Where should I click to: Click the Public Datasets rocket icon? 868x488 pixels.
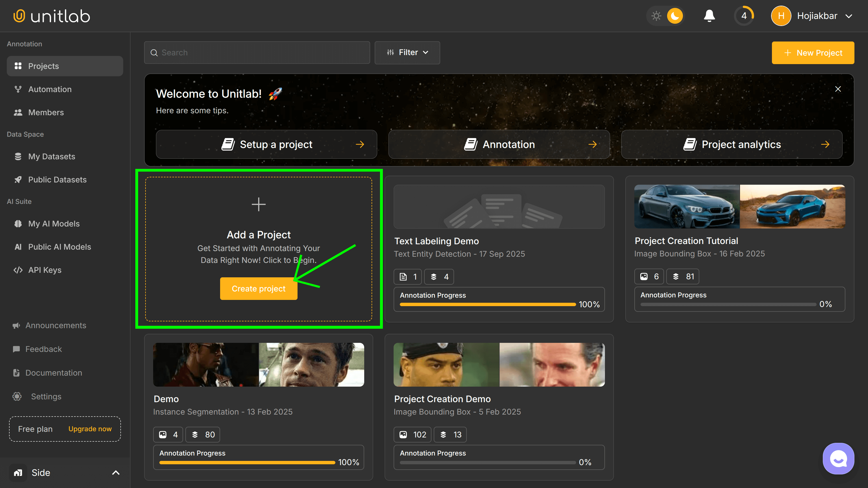(x=19, y=180)
